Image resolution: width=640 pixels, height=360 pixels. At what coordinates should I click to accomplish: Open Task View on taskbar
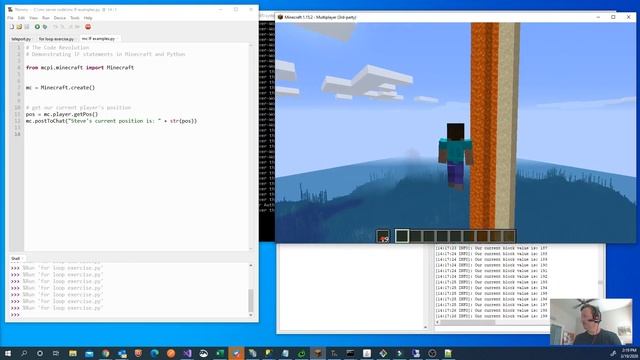tap(56, 353)
